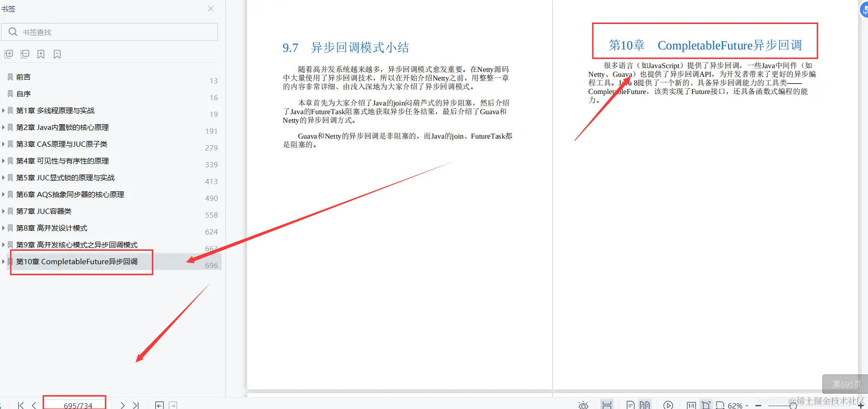Fit page width icon

point(720,405)
